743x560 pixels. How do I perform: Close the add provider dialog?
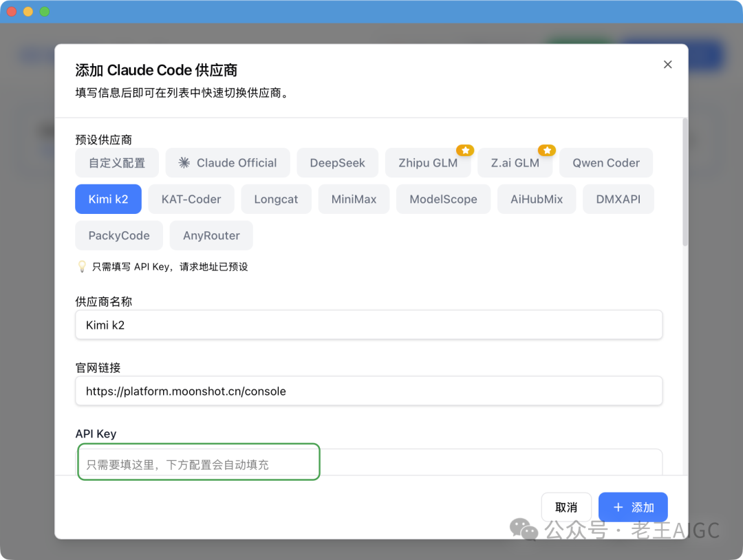click(x=667, y=65)
